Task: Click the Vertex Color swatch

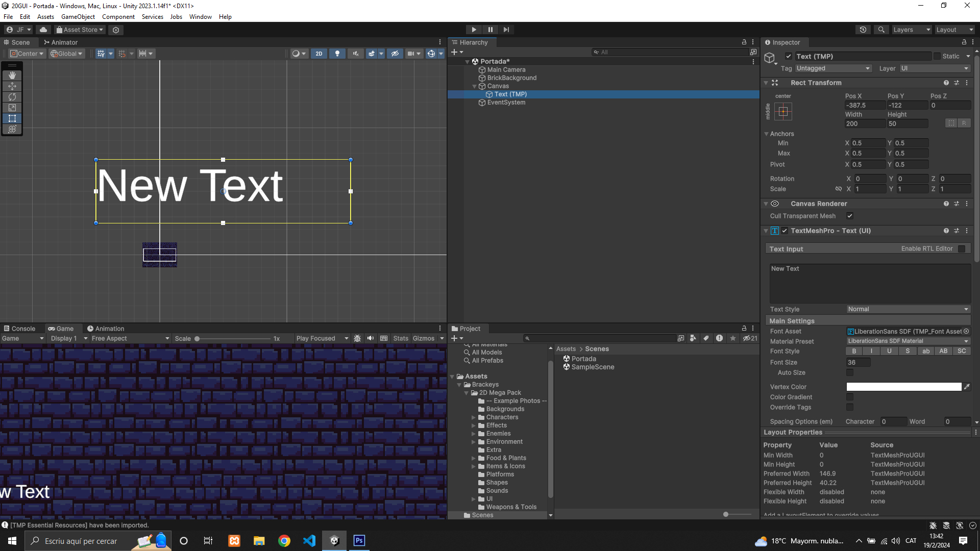Action: coord(903,387)
